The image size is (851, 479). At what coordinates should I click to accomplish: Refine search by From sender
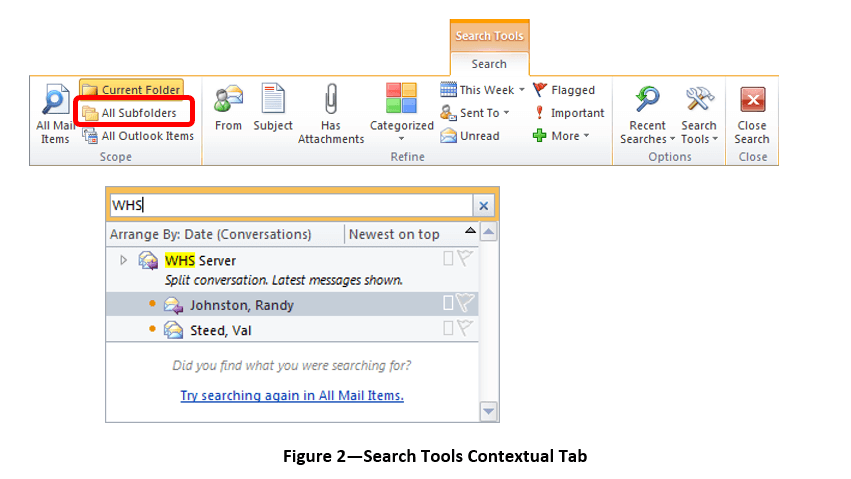(x=228, y=108)
